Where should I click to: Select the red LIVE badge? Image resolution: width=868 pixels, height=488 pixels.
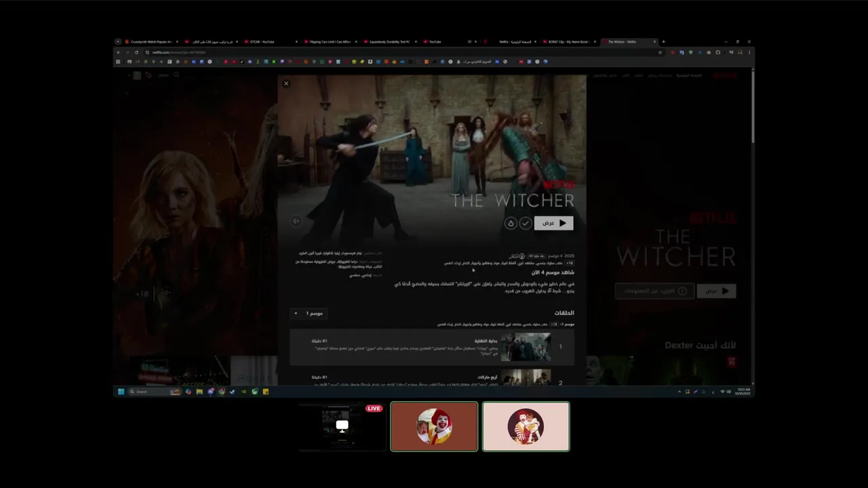point(374,408)
